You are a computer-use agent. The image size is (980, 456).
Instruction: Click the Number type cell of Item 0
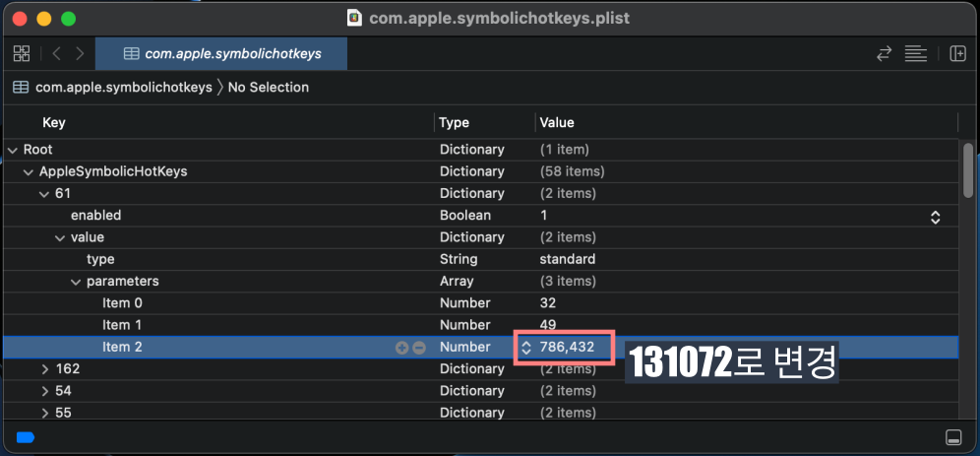(465, 302)
